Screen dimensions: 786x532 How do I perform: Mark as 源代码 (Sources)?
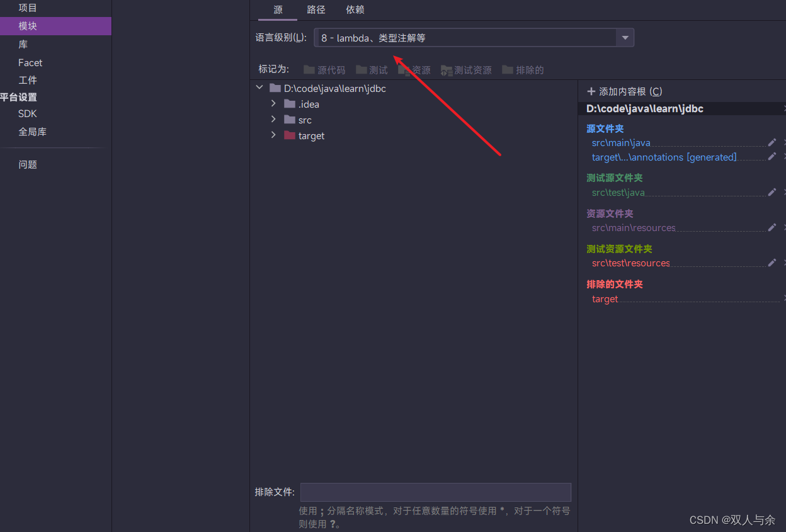click(324, 70)
